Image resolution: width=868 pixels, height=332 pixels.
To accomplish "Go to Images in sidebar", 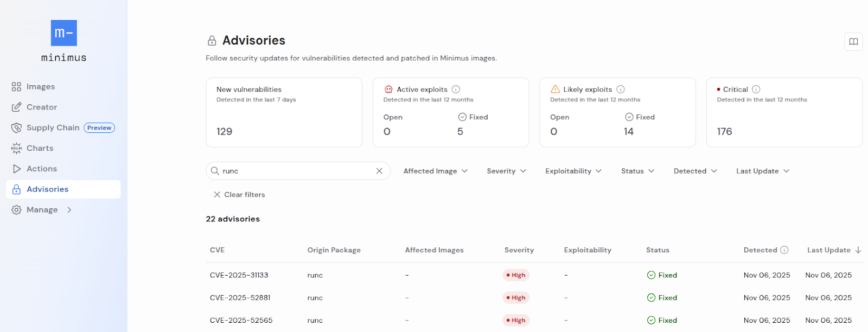I will click(x=41, y=87).
